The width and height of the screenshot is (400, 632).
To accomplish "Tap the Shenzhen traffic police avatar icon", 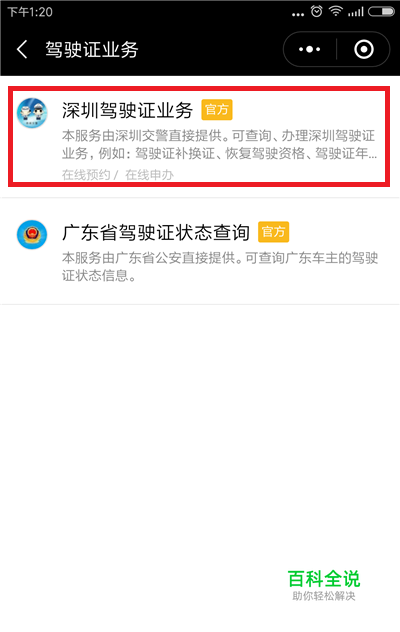I will (32, 113).
